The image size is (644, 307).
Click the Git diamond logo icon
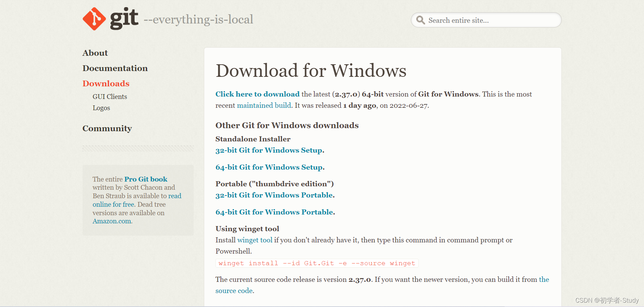point(94,19)
